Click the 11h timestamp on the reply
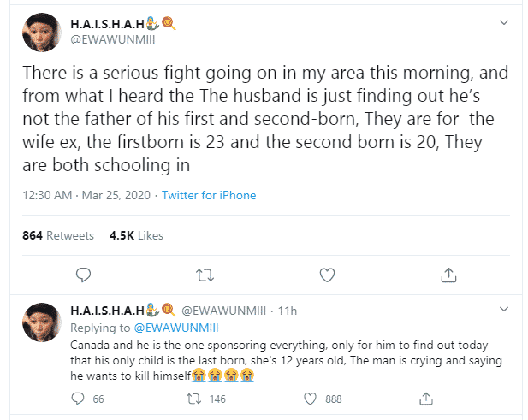The width and height of the screenshot is (528, 420). pos(286,310)
